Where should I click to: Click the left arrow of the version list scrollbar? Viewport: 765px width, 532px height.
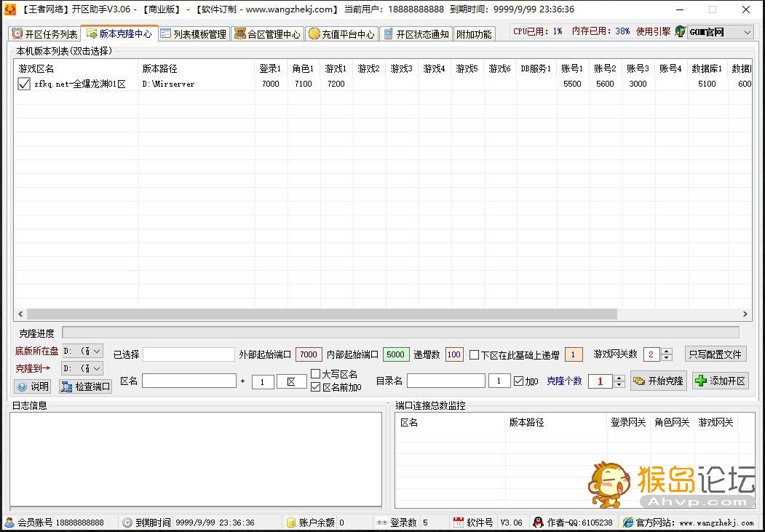coord(20,314)
